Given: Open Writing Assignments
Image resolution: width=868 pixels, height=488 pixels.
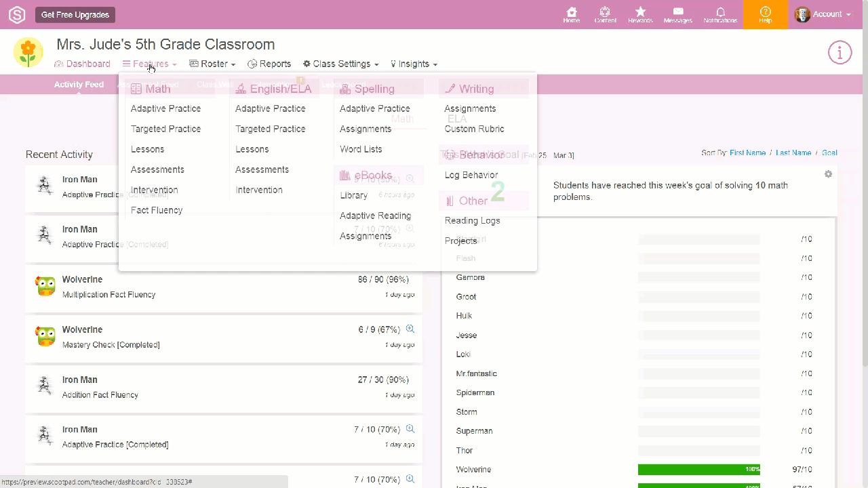Looking at the screenshot, I should point(470,108).
